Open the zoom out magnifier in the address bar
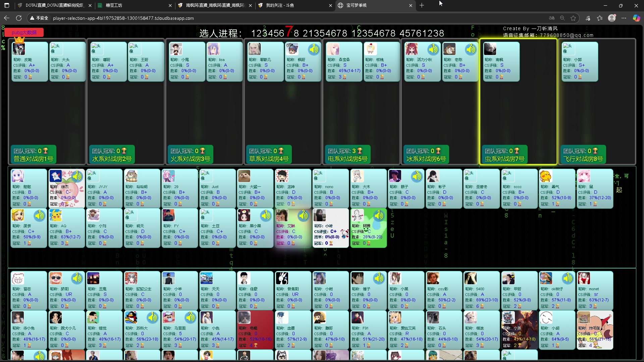Viewport: 644px width, 362px height. (x=562, y=18)
